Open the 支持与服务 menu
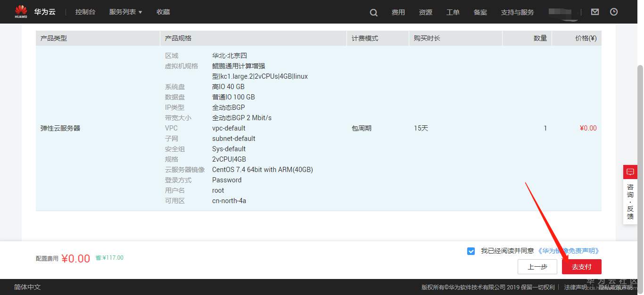Image resolution: width=644 pixels, height=295 pixels. click(518, 12)
